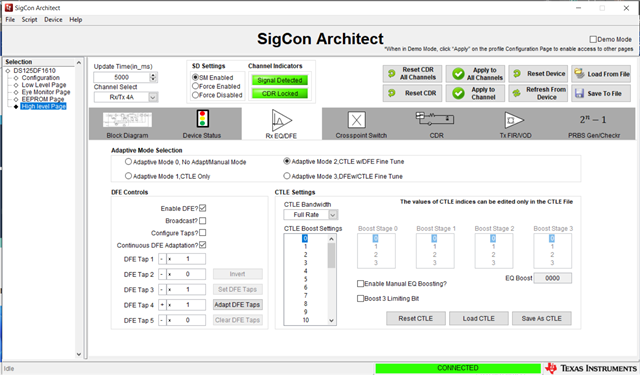Select Adaptive Mode 0 No Adapt/Manual
Viewport: 640px width, 375px height.
(129, 162)
